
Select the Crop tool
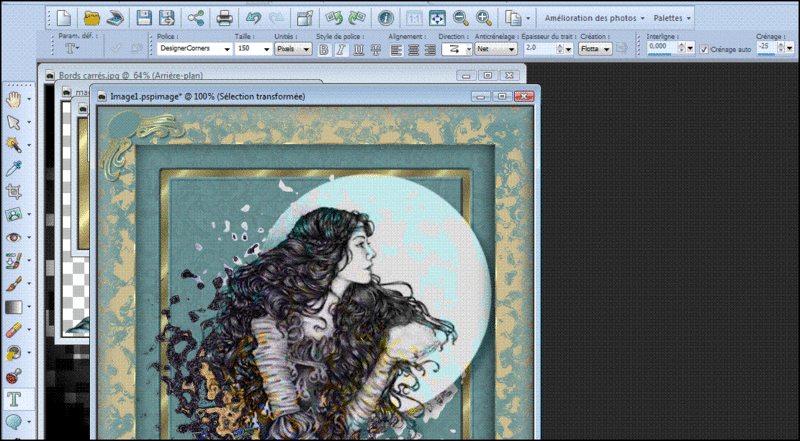(x=14, y=191)
